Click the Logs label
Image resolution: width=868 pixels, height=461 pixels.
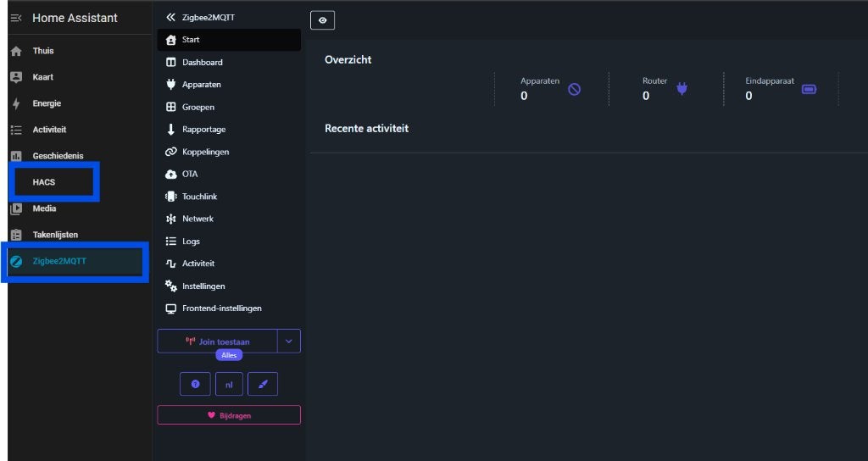tap(191, 242)
